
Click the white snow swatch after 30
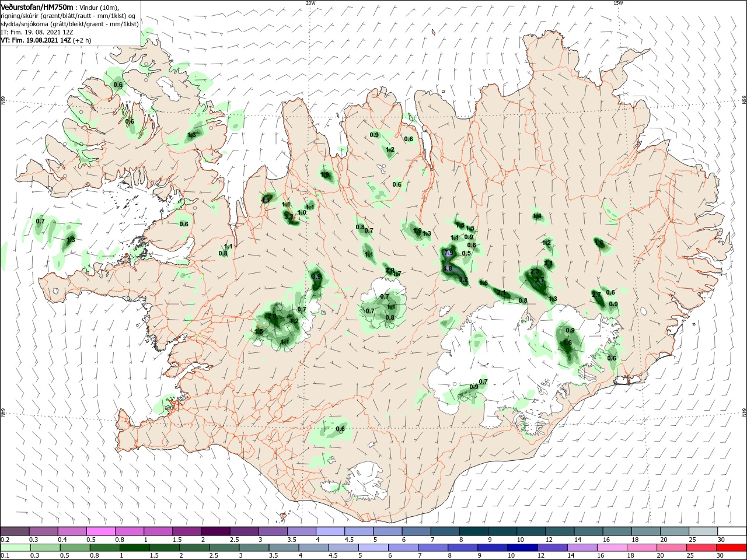[x=732, y=531]
